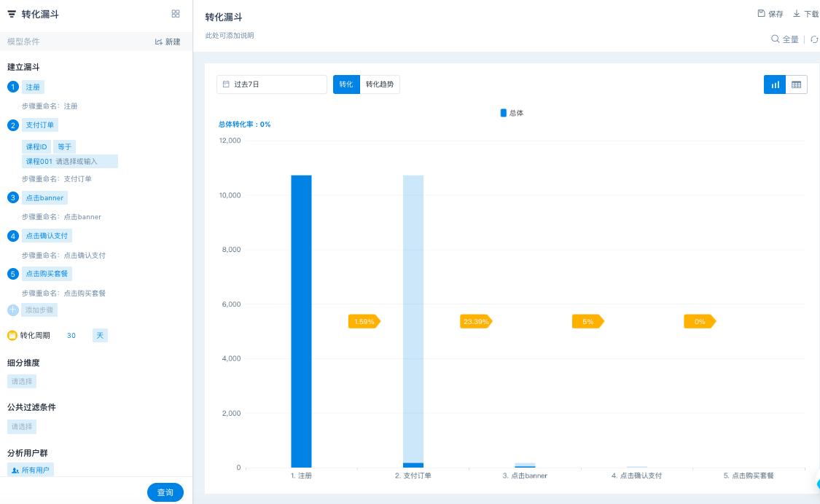Click the 课程001 value input field
The width and height of the screenshot is (820, 504).
coord(69,161)
